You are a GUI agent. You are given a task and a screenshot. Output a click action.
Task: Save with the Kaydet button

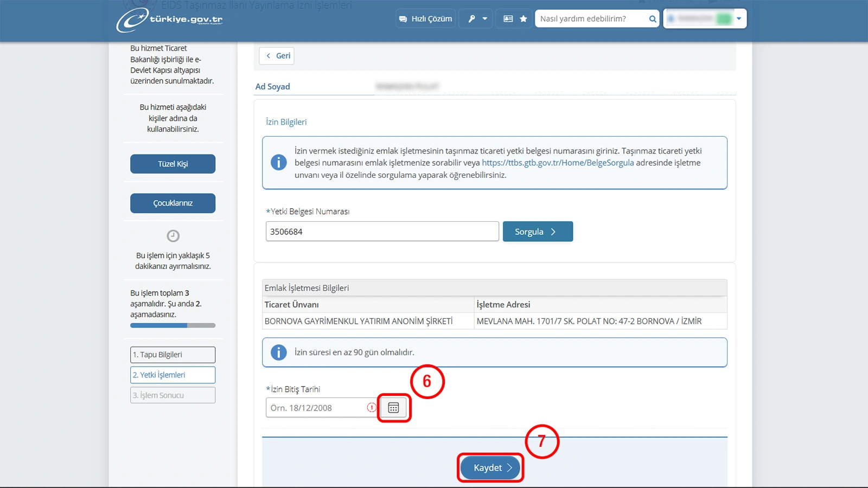pos(490,467)
